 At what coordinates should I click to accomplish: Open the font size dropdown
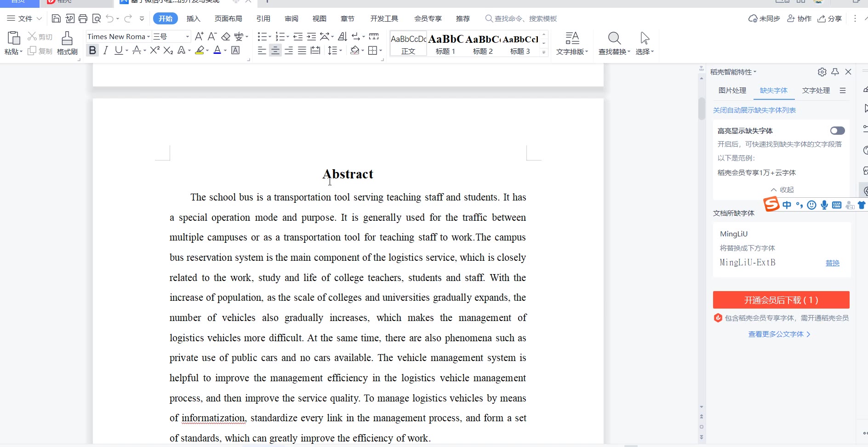[x=187, y=36]
